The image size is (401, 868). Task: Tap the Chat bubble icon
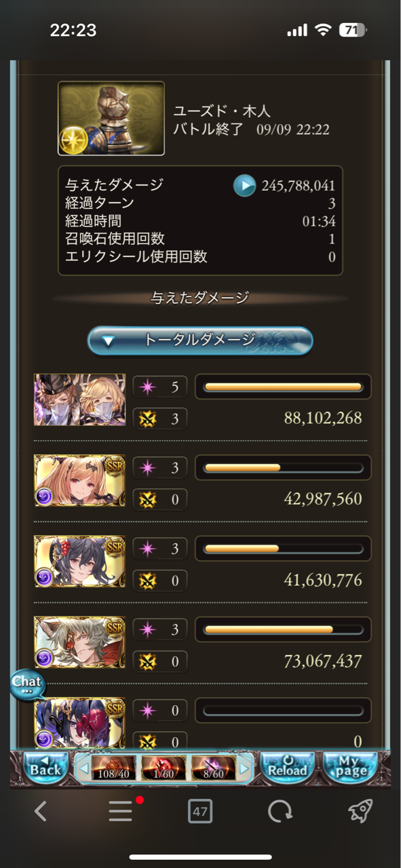click(27, 684)
